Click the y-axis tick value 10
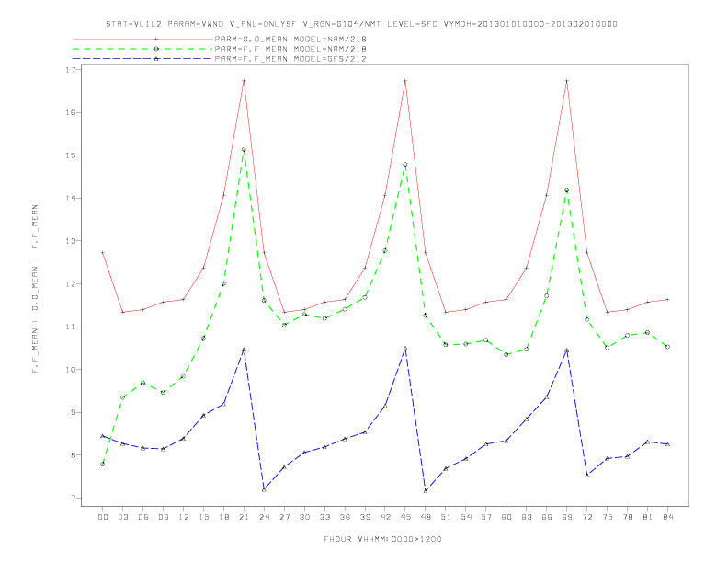The height and width of the screenshot is (563, 728). [x=71, y=370]
